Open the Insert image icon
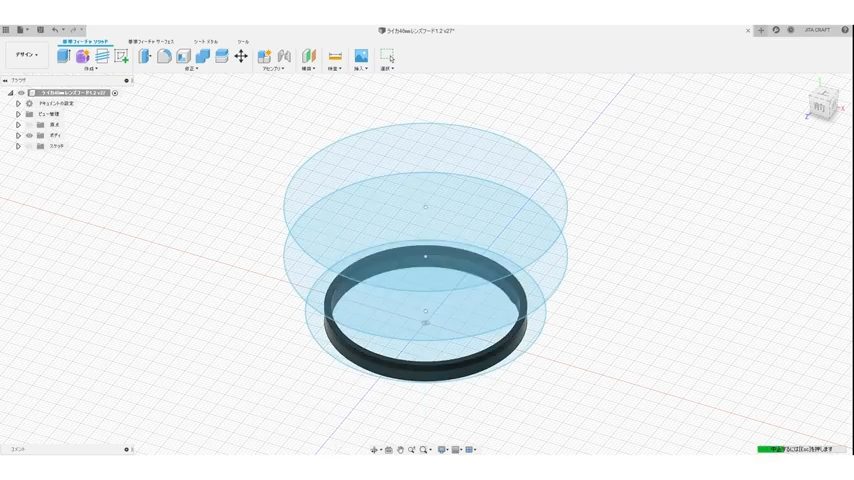Viewport: 854px width, 480px height. click(x=361, y=56)
